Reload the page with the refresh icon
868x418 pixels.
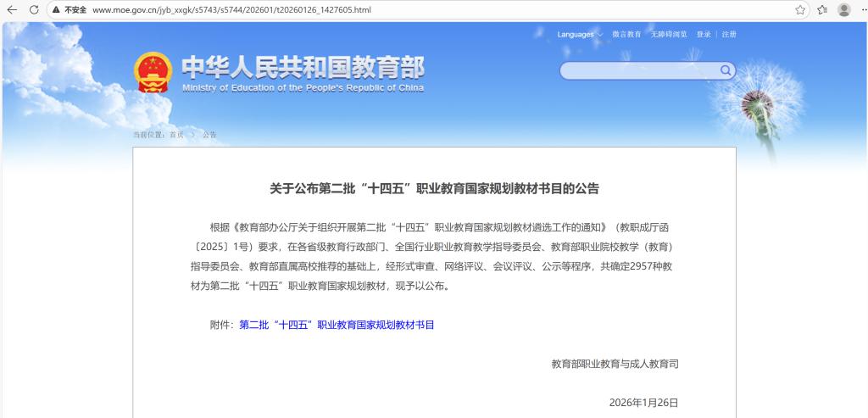(x=34, y=9)
